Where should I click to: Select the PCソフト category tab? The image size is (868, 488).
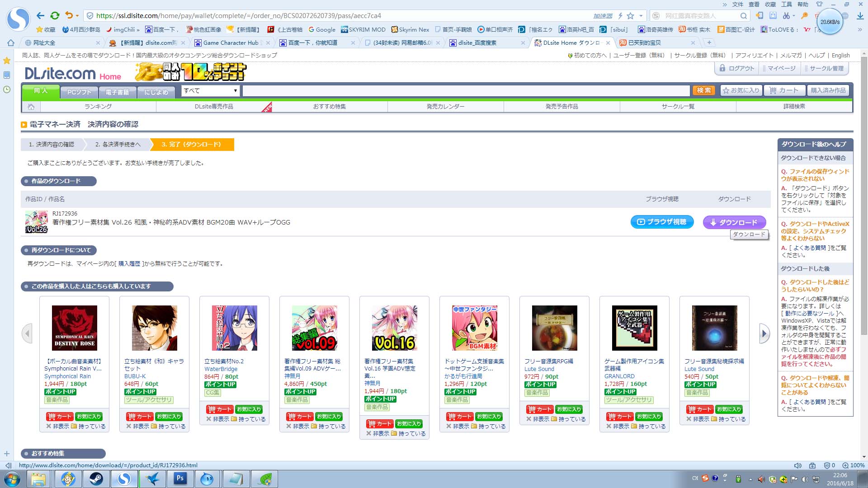pos(79,92)
